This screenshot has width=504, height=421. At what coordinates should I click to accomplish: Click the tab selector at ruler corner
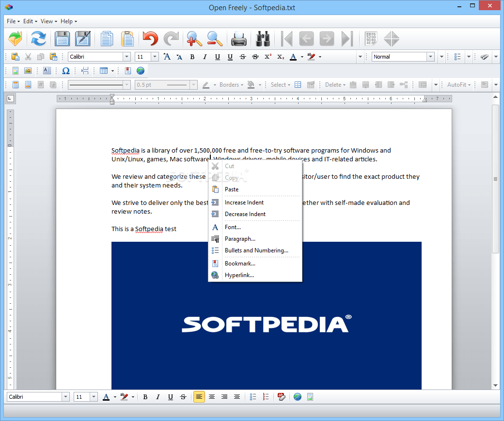coord(10,99)
